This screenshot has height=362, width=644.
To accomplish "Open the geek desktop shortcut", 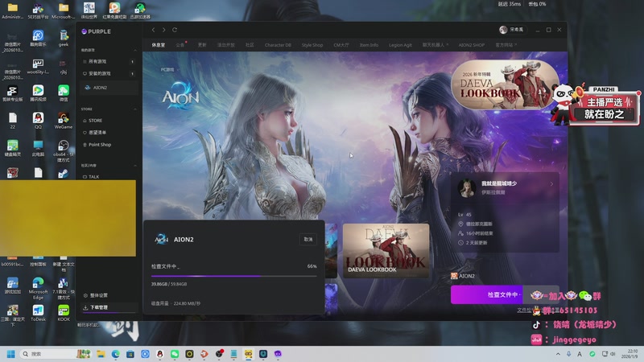I will pyautogui.click(x=64, y=38).
